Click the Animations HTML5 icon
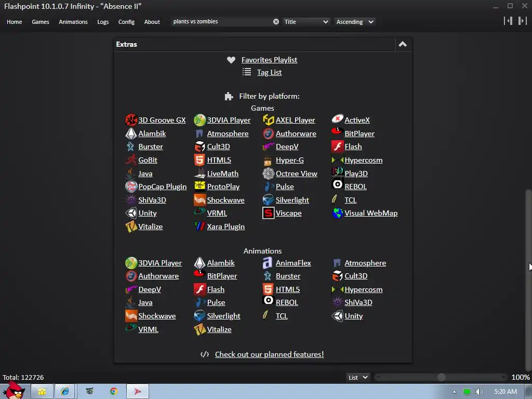The width and height of the screenshot is (532, 399). coord(269,289)
